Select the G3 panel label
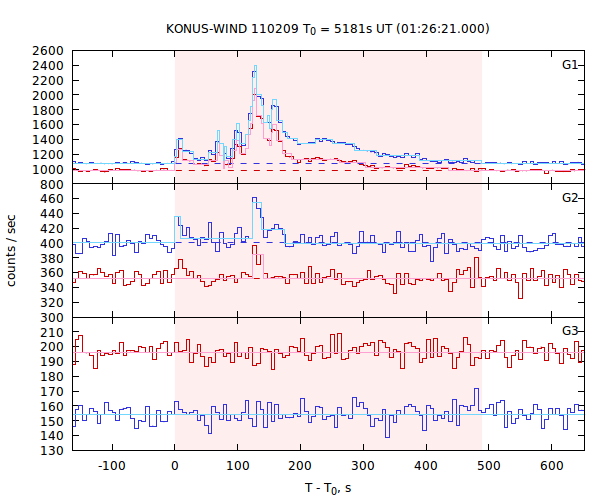The height and width of the screenshot is (500, 600). (570, 331)
